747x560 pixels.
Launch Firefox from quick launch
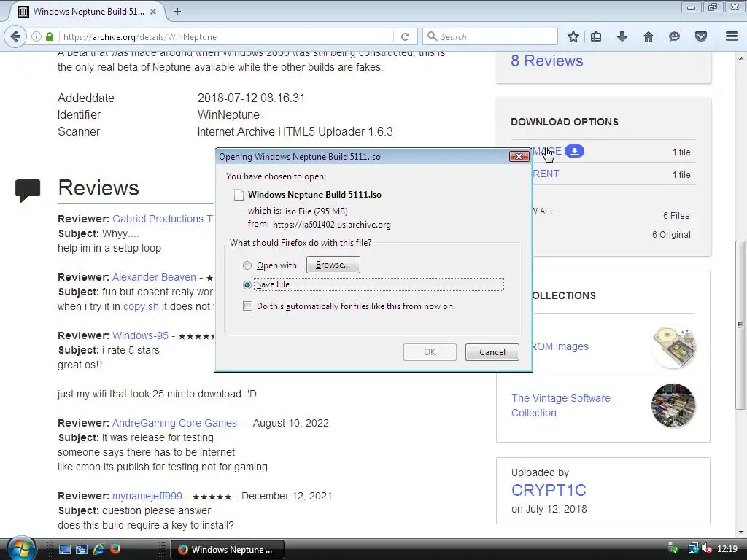coord(115,549)
